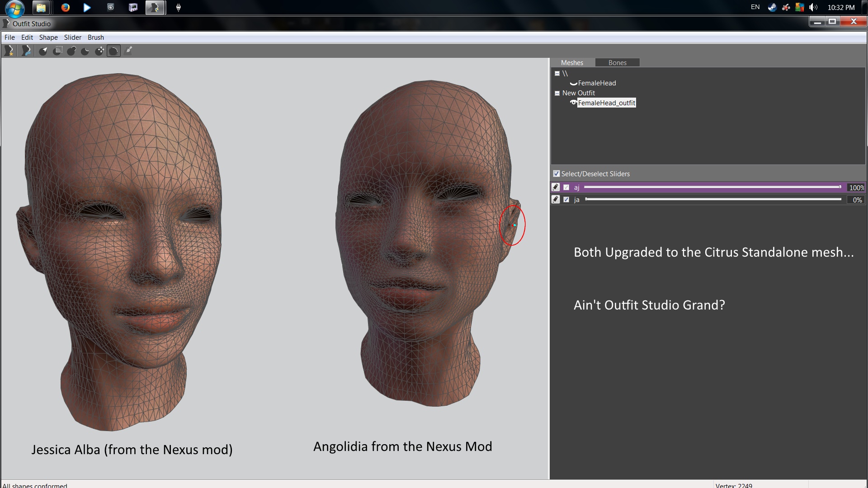
Task: Click the speaker volume tray icon
Action: tap(813, 7)
